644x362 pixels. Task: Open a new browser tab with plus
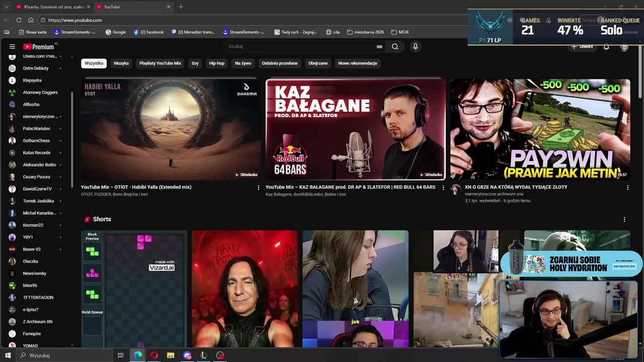pyautogui.click(x=181, y=7)
